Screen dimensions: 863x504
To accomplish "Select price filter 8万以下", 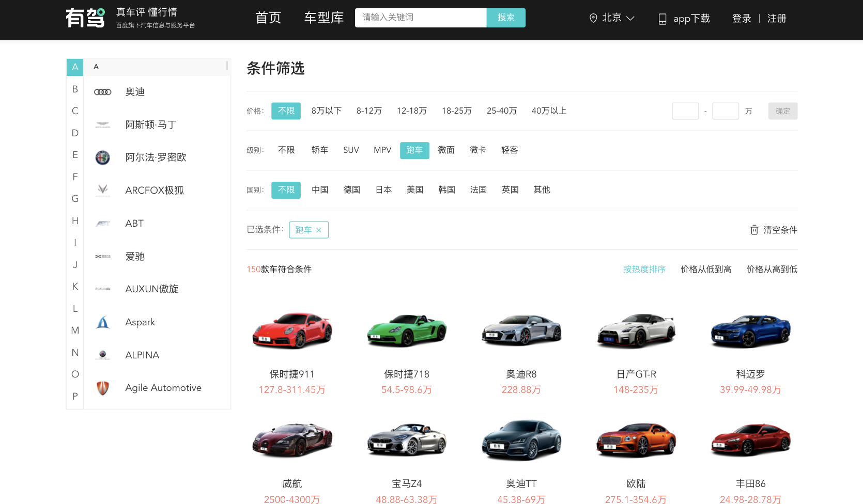I will [x=327, y=111].
